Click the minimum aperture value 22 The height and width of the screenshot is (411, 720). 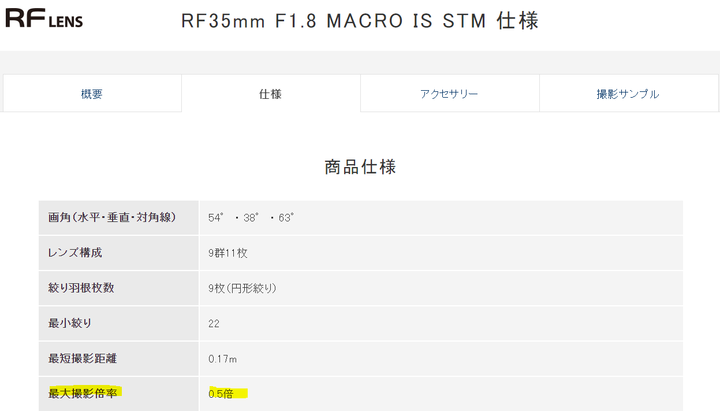point(214,324)
